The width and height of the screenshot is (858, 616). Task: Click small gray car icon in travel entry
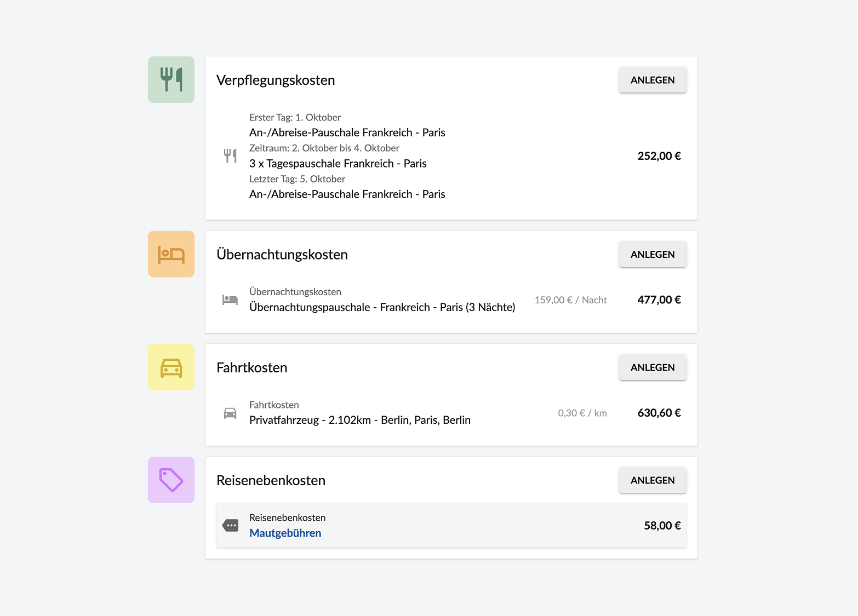click(x=230, y=413)
